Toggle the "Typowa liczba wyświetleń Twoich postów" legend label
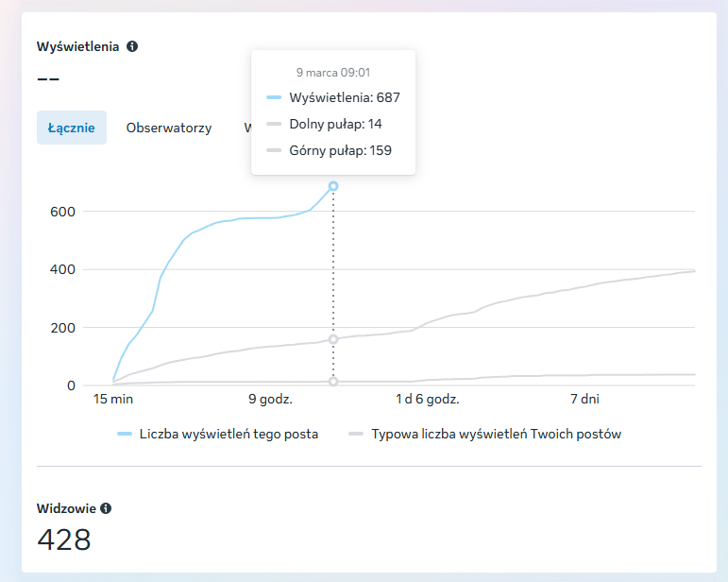This screenshot has height=582, width=728. (x=496, y=435)
